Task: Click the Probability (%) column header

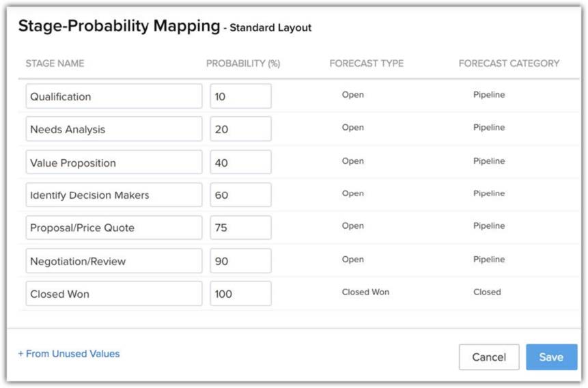Action: (x=243, y=64)
